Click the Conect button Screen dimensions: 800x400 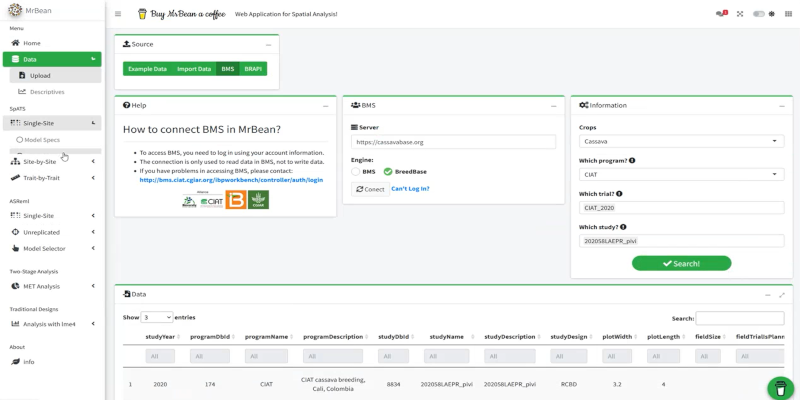pyautogui.click(x=370, y=189)
